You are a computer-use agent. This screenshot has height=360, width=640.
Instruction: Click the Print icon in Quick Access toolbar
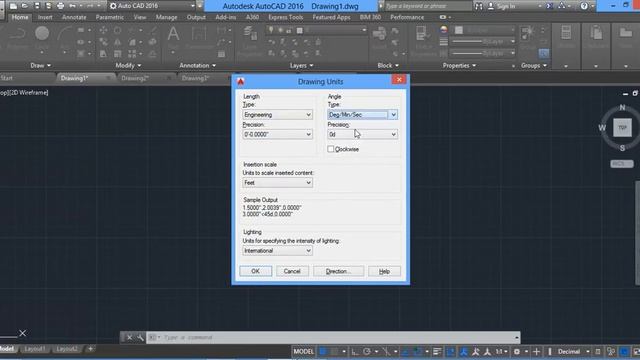tap(60, 6)
